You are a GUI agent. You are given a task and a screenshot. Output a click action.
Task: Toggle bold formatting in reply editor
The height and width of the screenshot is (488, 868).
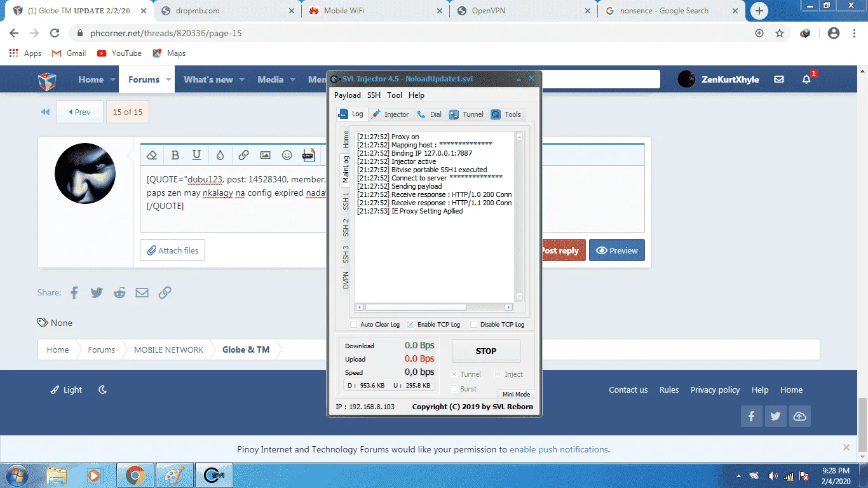(175, 155)
